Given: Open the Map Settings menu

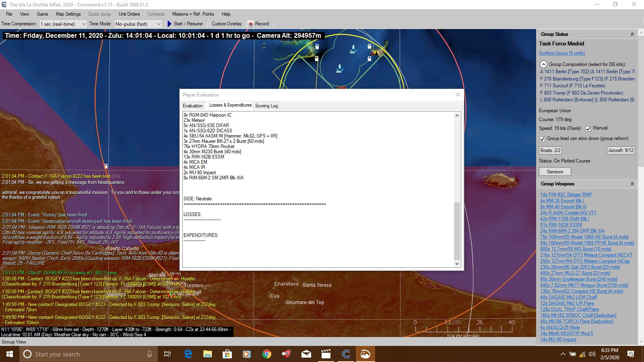Looking at the screenshot, I should point(68,14).
